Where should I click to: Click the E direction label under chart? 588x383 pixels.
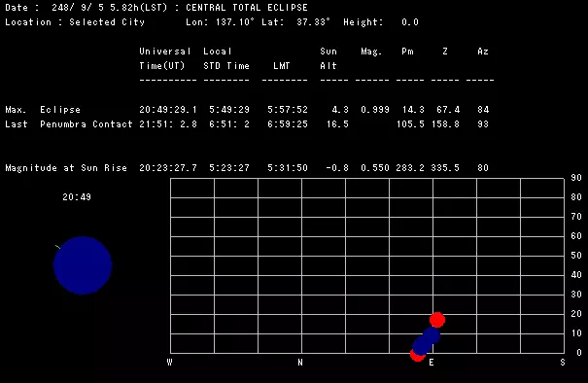click(x=432, y=363)
